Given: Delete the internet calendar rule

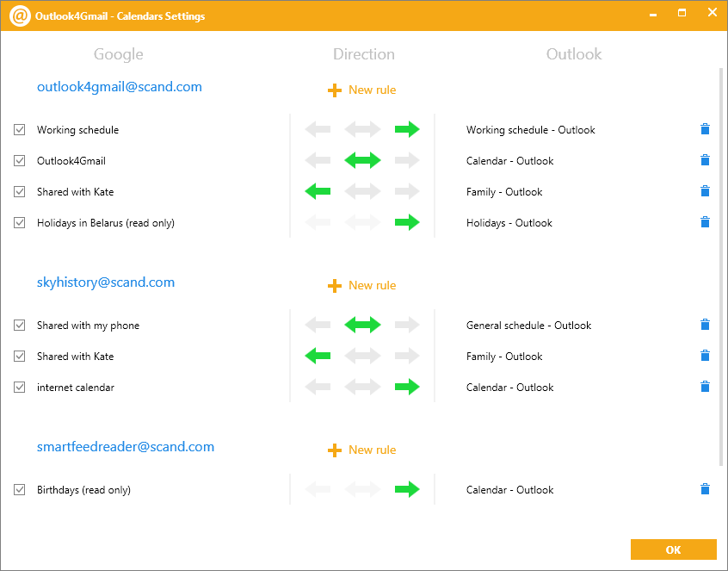Looking at the screenshot, I should pyautogui.click(x=705, y=386).
